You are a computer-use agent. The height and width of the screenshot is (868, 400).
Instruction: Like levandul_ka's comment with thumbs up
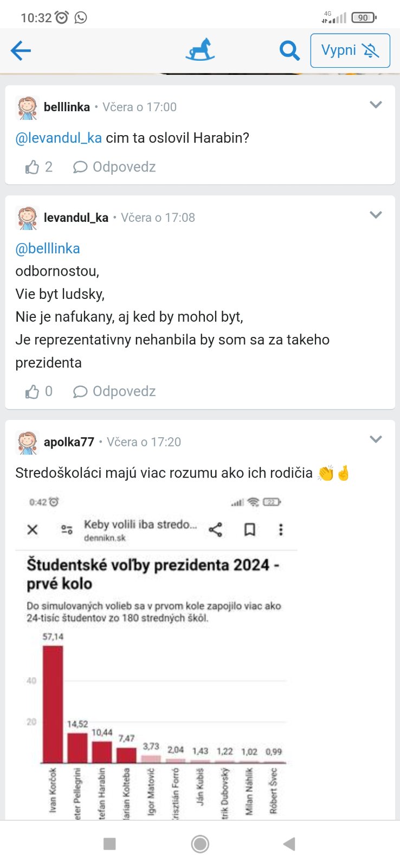point(33,392)
